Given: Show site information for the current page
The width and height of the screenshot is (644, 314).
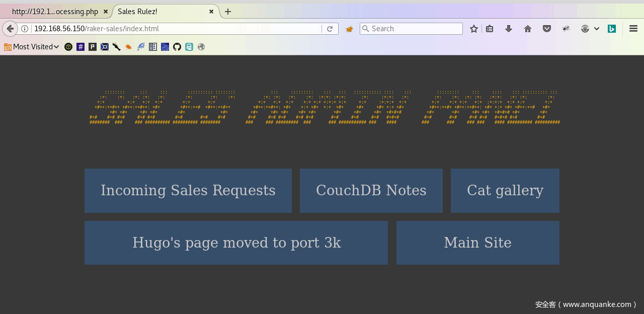Looking at the screenshot, I should (25, 29).
